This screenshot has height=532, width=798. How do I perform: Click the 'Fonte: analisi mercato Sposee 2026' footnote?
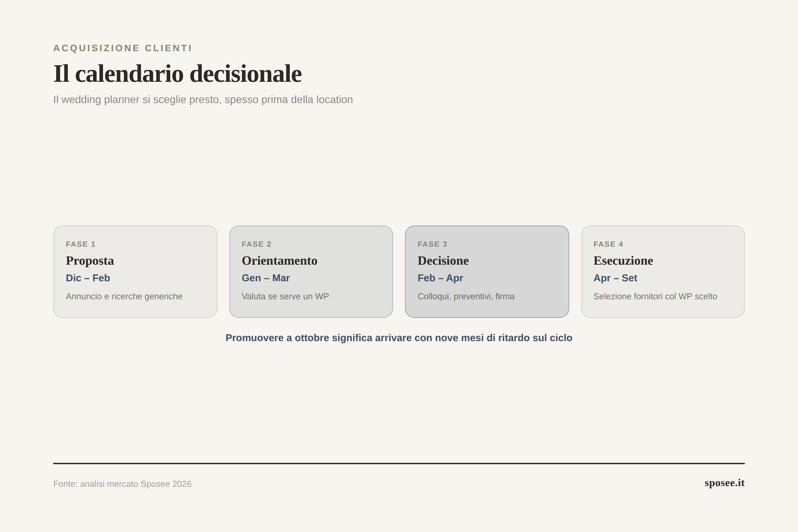122,484
